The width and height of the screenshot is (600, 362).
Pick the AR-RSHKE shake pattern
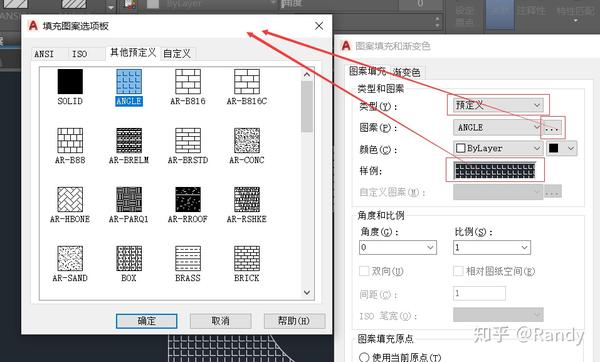[x=247, y=199]
